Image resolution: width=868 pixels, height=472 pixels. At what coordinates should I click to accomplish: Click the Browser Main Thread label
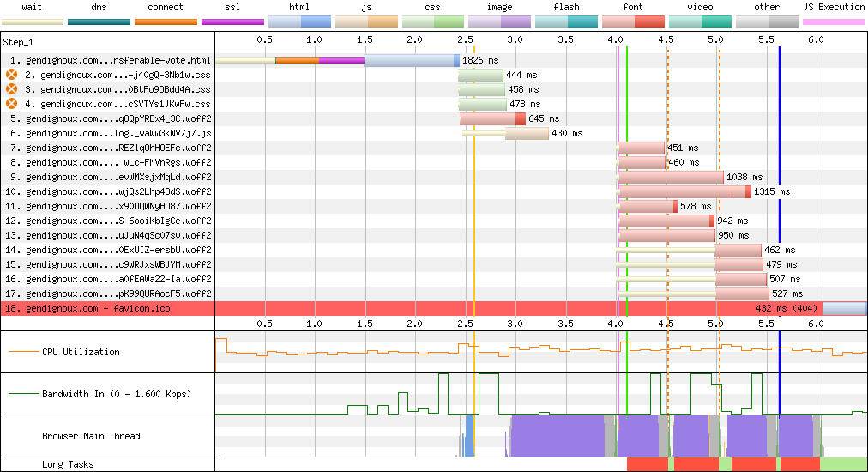click(91, 436)
